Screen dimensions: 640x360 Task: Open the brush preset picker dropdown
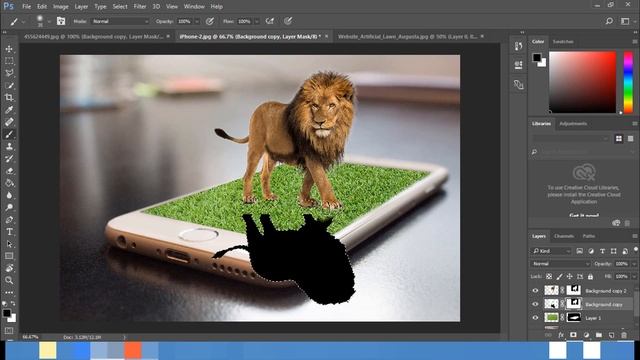[x=49, y=21]
